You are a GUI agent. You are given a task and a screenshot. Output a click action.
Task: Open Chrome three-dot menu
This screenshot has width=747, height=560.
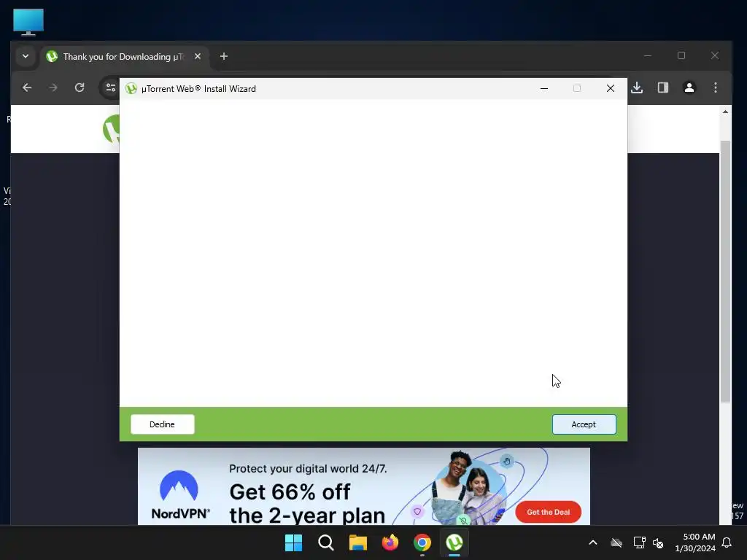tap(715, 87)
